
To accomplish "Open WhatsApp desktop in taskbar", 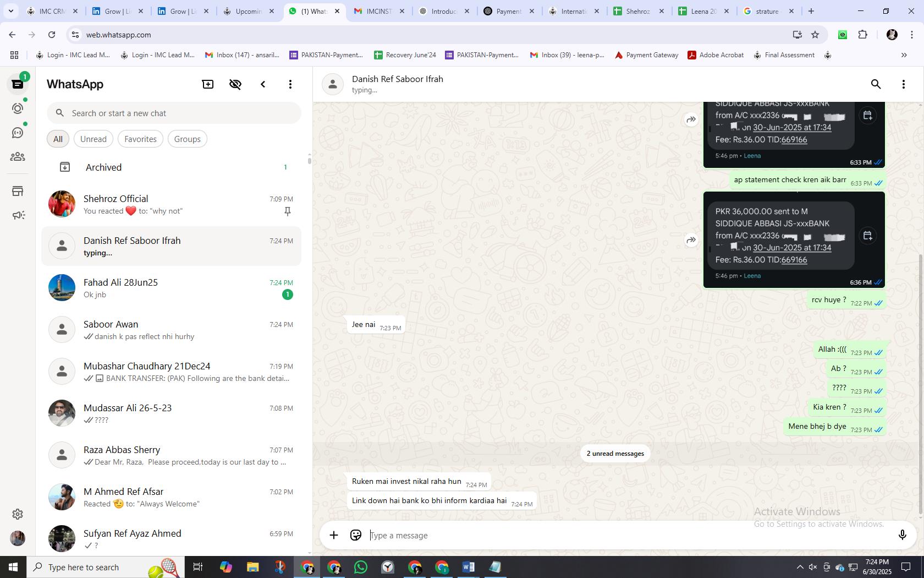I will tap(361, 567).
